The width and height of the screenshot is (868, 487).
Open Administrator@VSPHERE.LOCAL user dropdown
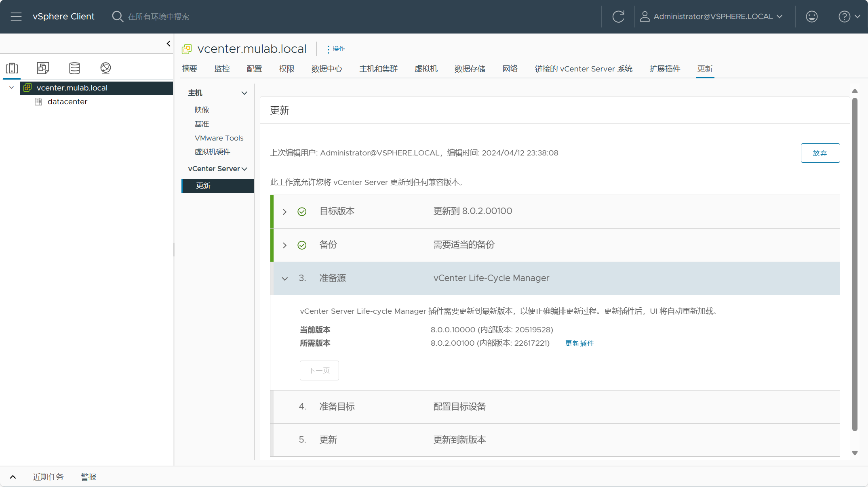(712, 17)
